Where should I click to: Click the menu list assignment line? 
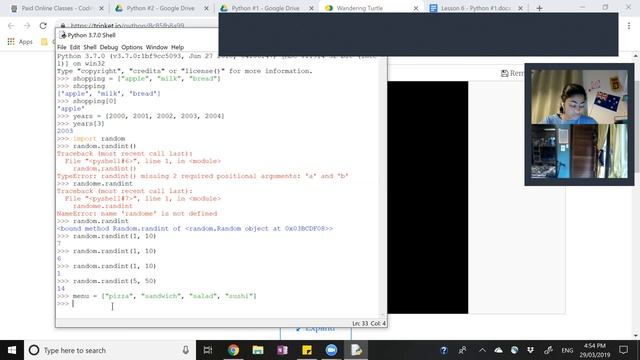[157, 296]
